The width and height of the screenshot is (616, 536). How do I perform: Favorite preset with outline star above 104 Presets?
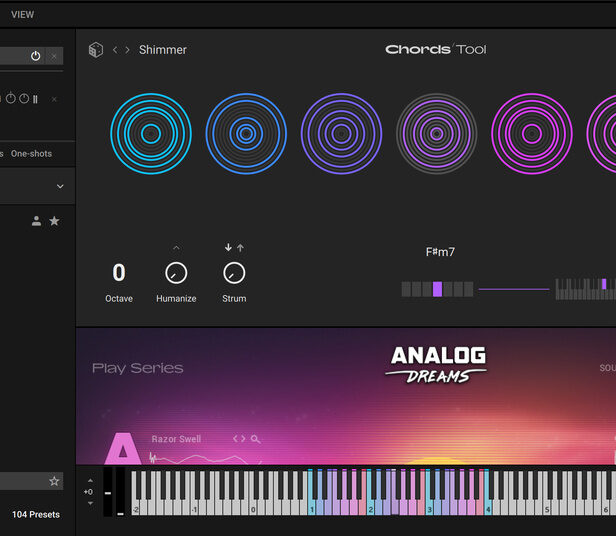(54, 481)
